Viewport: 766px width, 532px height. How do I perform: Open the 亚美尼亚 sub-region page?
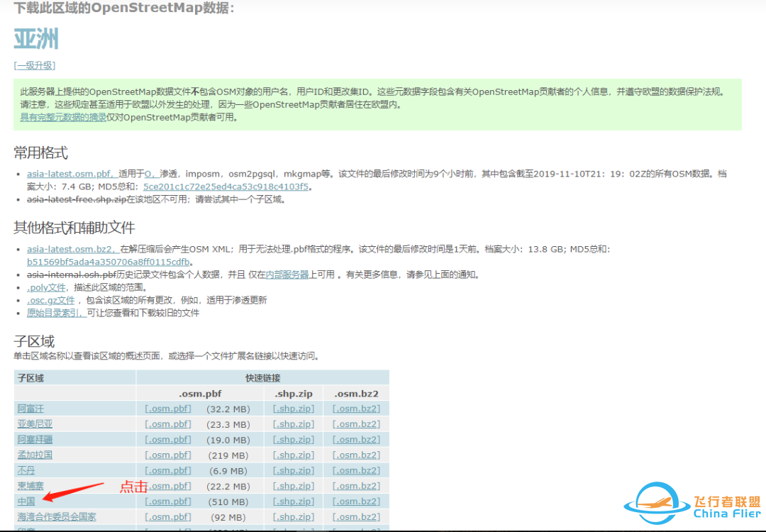[35, 424]
